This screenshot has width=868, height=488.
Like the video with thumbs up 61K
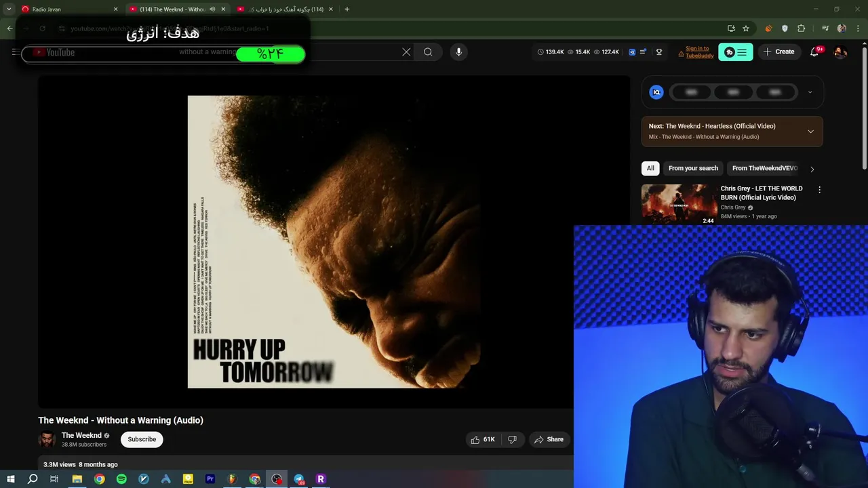point(483,439)
